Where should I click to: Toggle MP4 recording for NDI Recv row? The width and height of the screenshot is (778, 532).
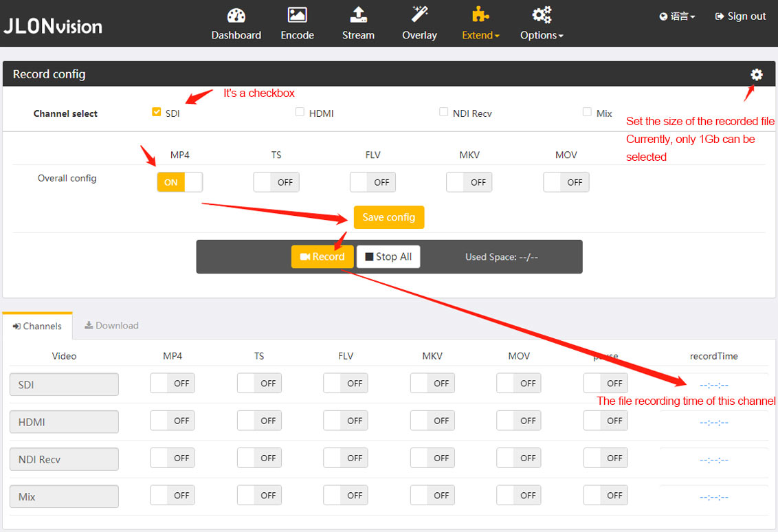pos(173,458)
